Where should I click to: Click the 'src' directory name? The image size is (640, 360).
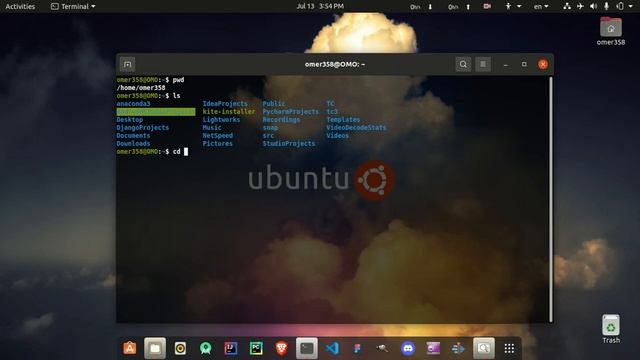click(x=268, y=136)
